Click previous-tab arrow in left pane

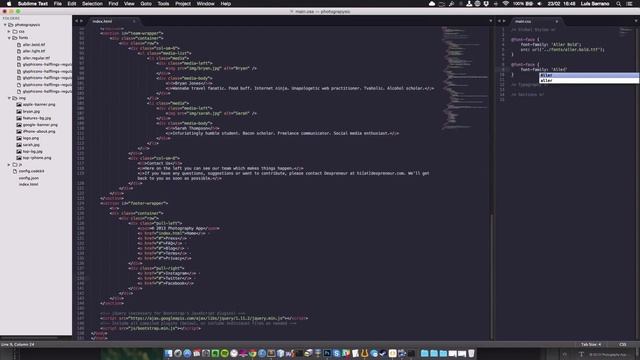pyautogui.click(x=76, y=21)
